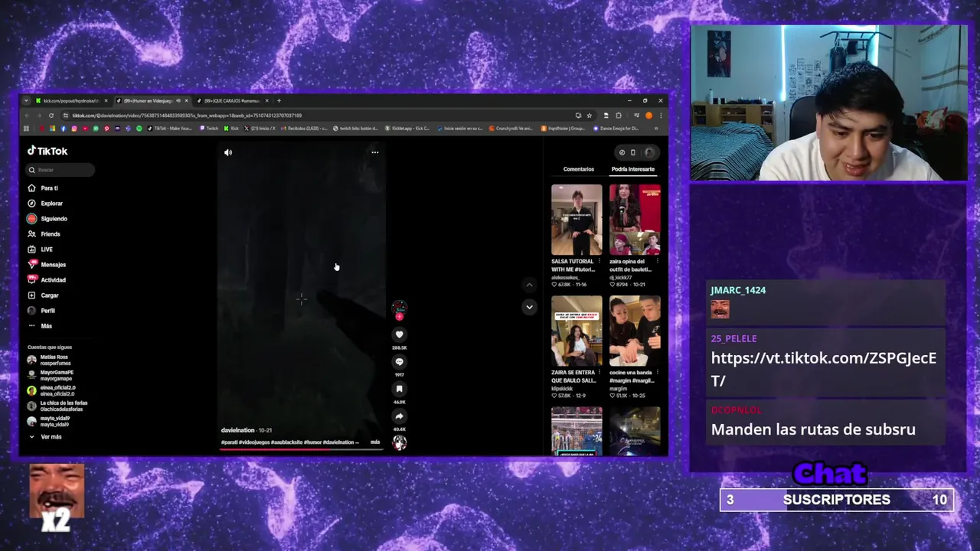Switch to the Podría interesarte tab
Screen dimensions: 980x551
[633, 169]
